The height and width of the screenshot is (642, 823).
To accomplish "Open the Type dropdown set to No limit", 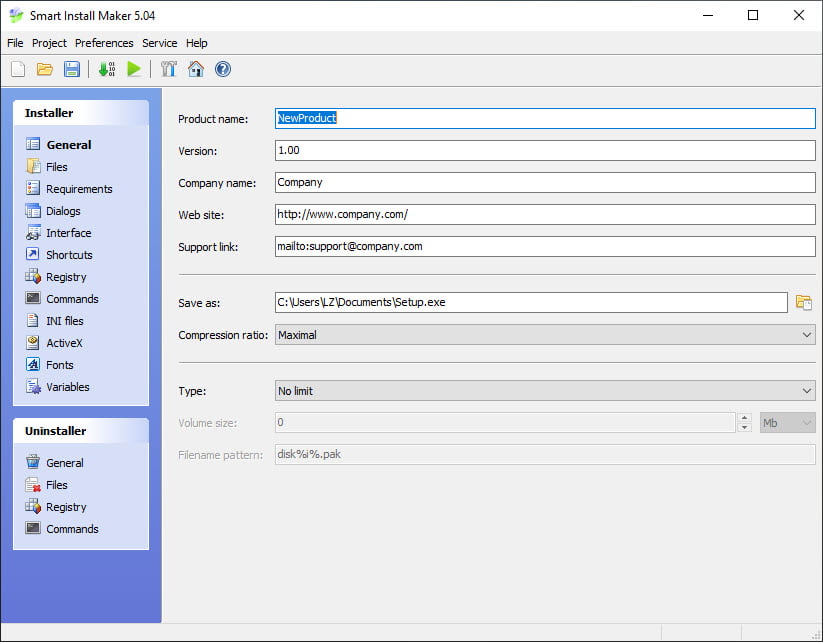I will click(545, 391).
